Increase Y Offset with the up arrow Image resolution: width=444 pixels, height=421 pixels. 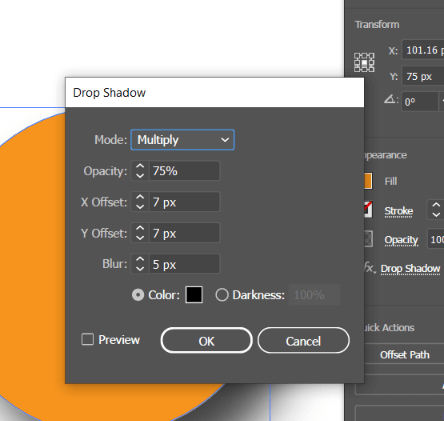(x=140, y=229)
